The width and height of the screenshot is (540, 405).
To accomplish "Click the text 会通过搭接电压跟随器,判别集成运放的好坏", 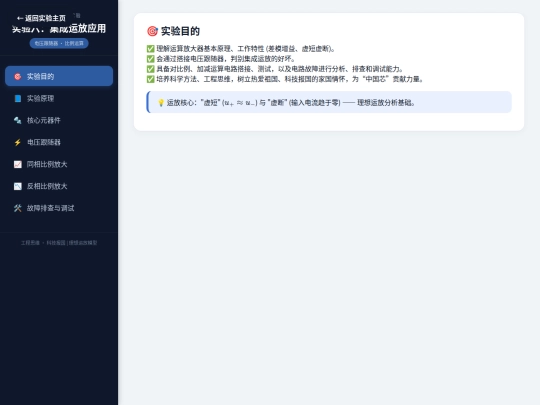I will 226,59.
